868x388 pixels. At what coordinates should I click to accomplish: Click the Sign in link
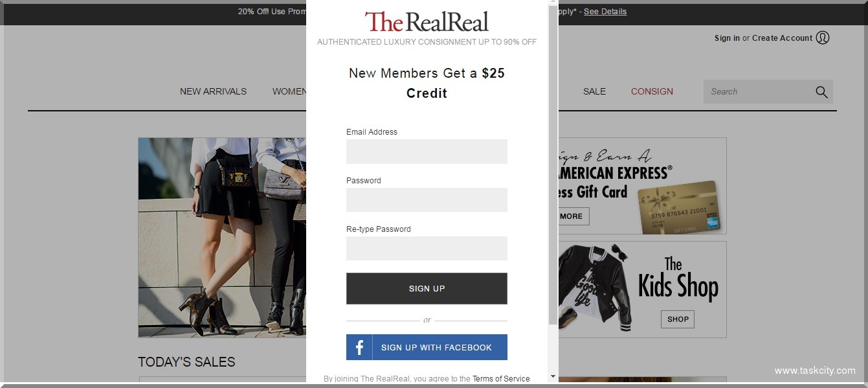tap(727, 38)
